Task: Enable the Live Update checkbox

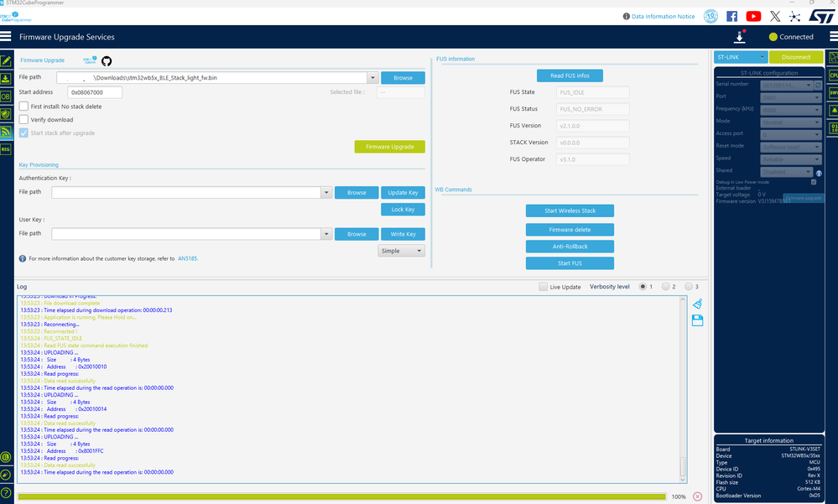Action: [543, 287]
